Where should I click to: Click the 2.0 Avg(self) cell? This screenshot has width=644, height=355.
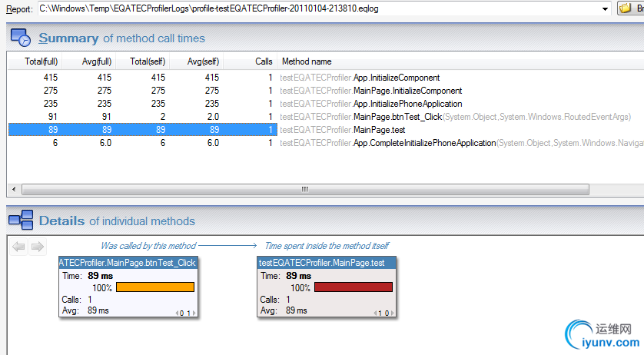click(x=213, y=117)
